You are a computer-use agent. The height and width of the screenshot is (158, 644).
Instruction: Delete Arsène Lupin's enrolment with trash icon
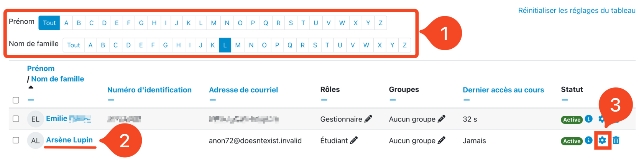tap(616, 140)
